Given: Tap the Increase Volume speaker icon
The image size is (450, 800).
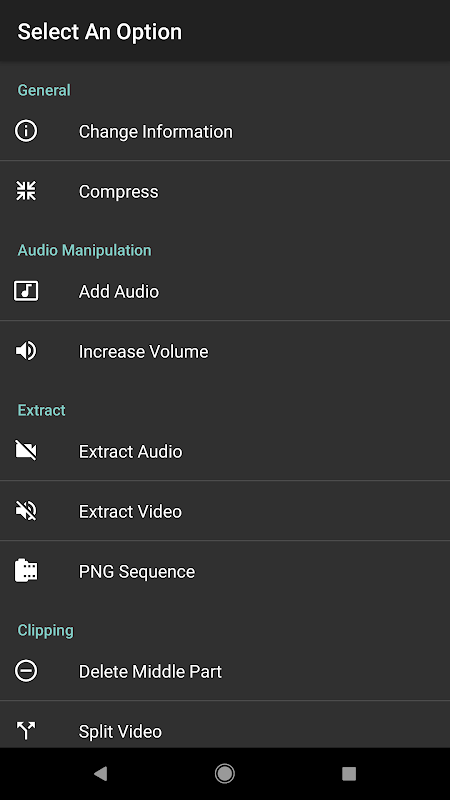Looking at the screenshot, I should pyautogui.click(x=26, y=351).
